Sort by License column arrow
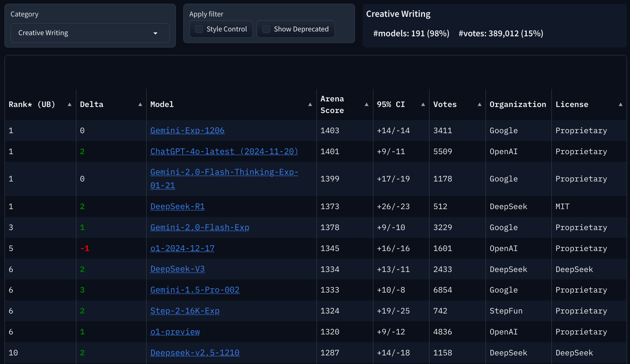 [621, 104]
